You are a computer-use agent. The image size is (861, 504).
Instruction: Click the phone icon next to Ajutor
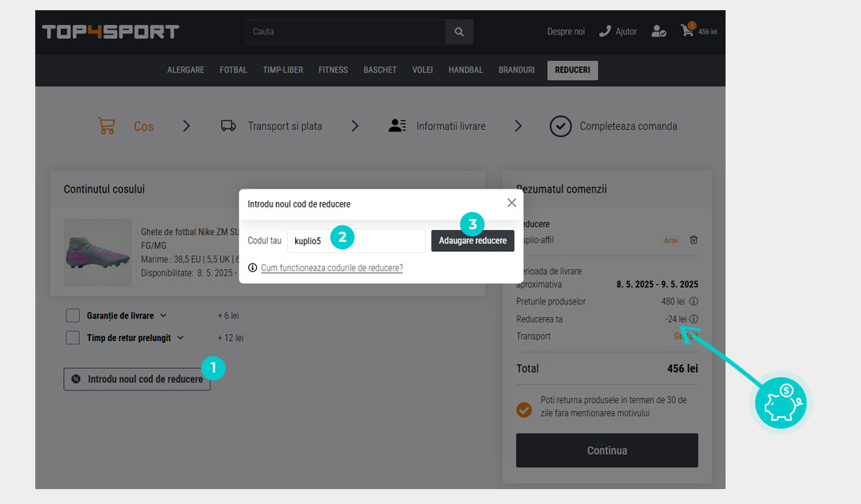tap(604, 31)
